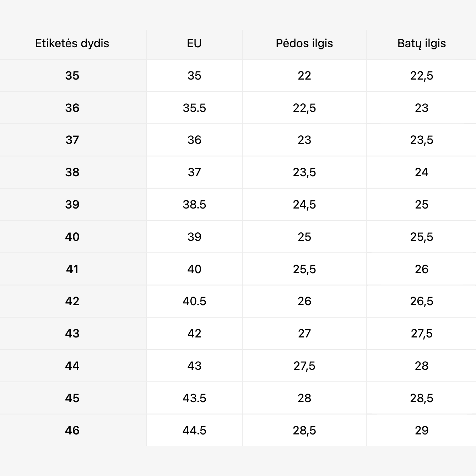Click the EU size 43.5 cell
This screenshot has width=476, height=476.
[x=194, y=398]
